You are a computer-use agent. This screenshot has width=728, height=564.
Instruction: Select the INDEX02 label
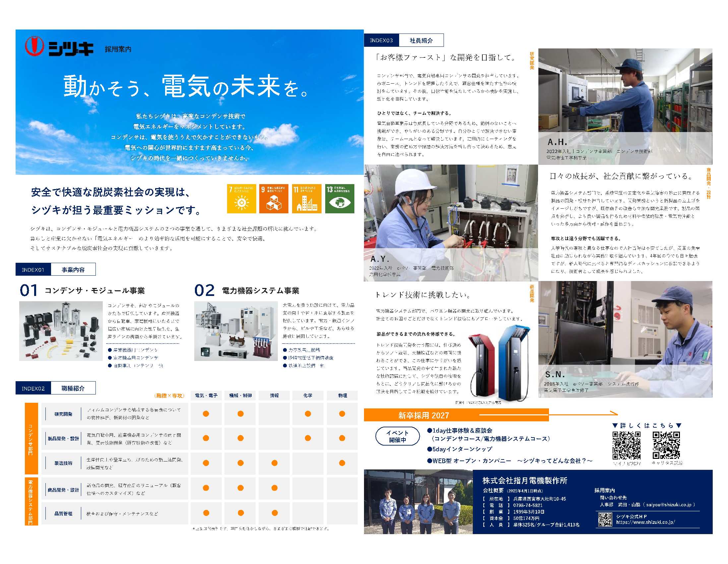(33, 388)
